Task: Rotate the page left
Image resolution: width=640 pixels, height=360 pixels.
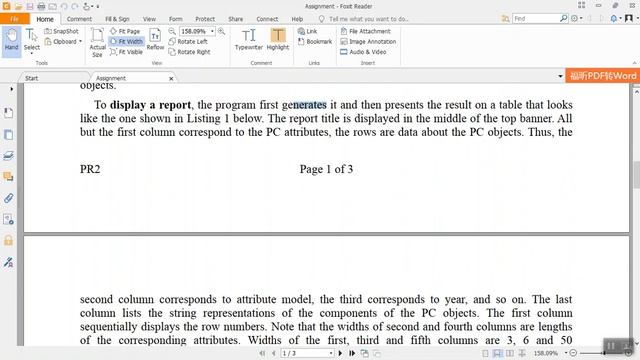Action: (188, 42)
